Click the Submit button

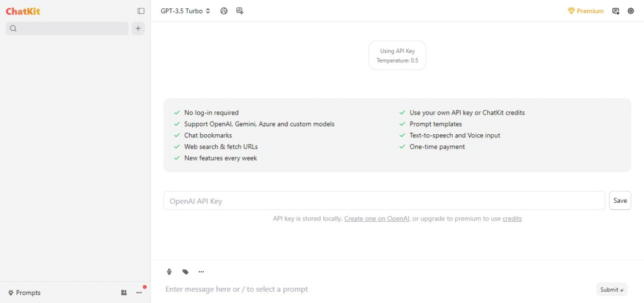611,289
